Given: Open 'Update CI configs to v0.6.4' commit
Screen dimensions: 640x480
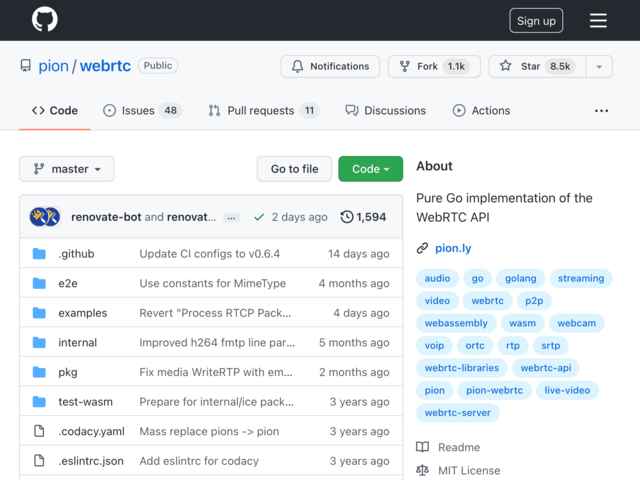Looking at the screenshot, I should (209, 254).
